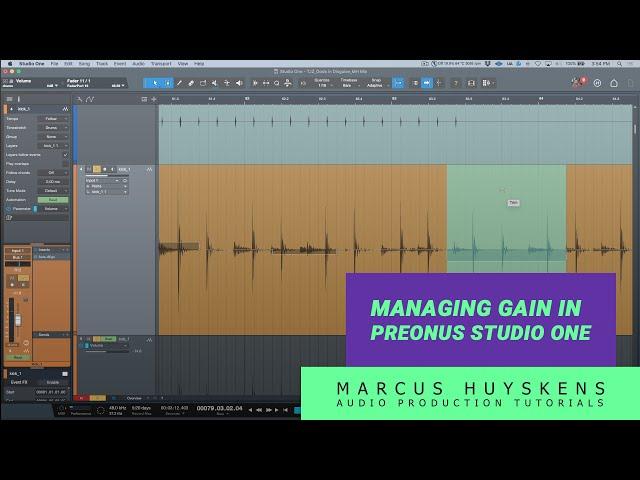The image size is (640, 480).
Task: Open the Track menu
Action: pos(102,64)
